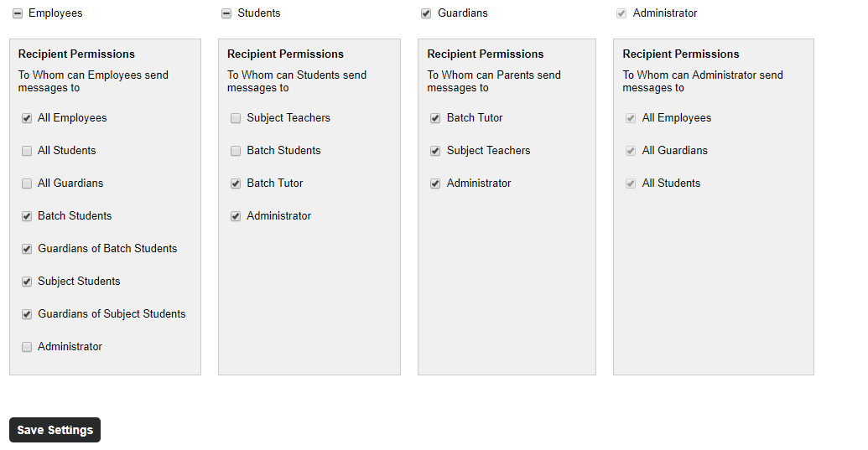Untick Subject Teachers in Guardians panel
This screenshot has width=868, height=450.
(x=435, y=151)
